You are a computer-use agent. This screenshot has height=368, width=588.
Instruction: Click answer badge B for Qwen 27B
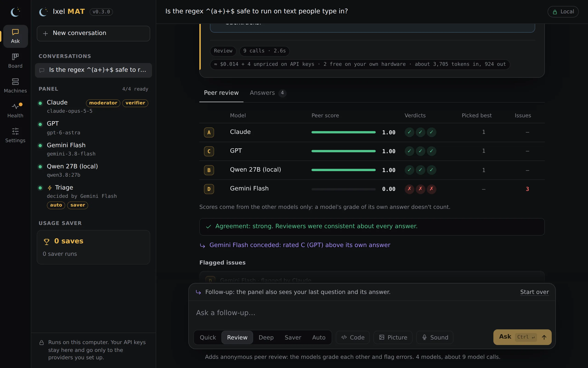click(x=209, y=170)
